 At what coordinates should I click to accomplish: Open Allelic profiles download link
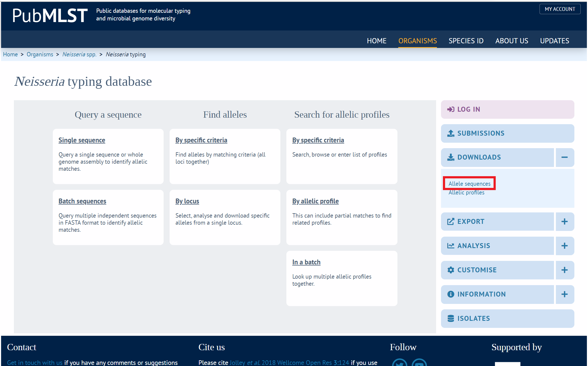(466, 192)
